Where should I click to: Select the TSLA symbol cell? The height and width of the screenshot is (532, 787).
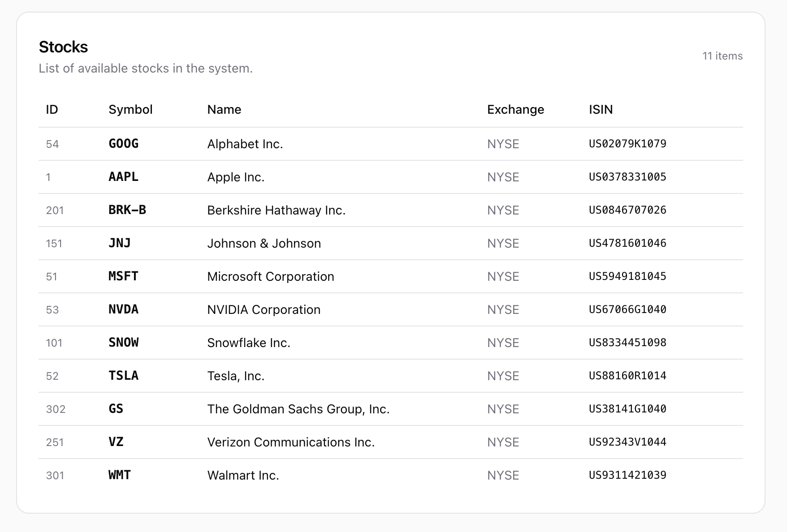click(x=124, y=376)
